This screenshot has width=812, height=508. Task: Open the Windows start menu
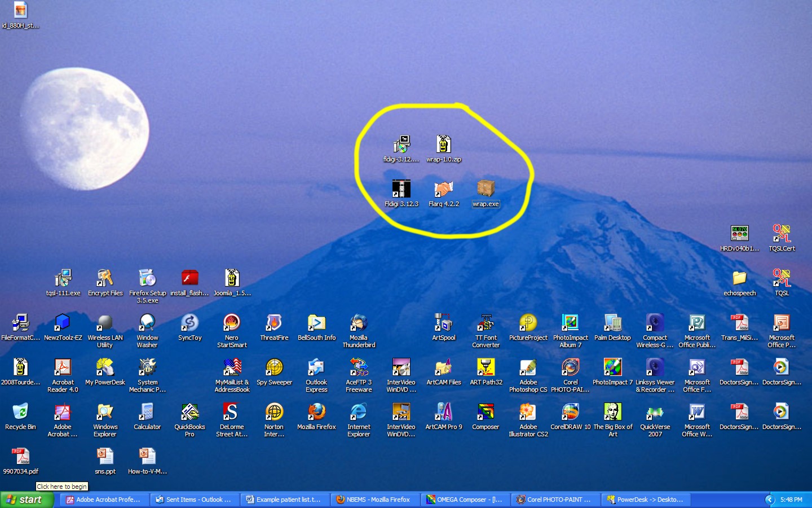(x=27, y=500)
